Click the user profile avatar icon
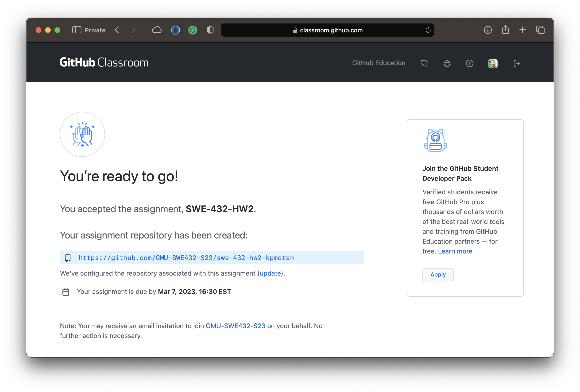The height and width of the screenshot is (392, 580). [x=492, y=63]
